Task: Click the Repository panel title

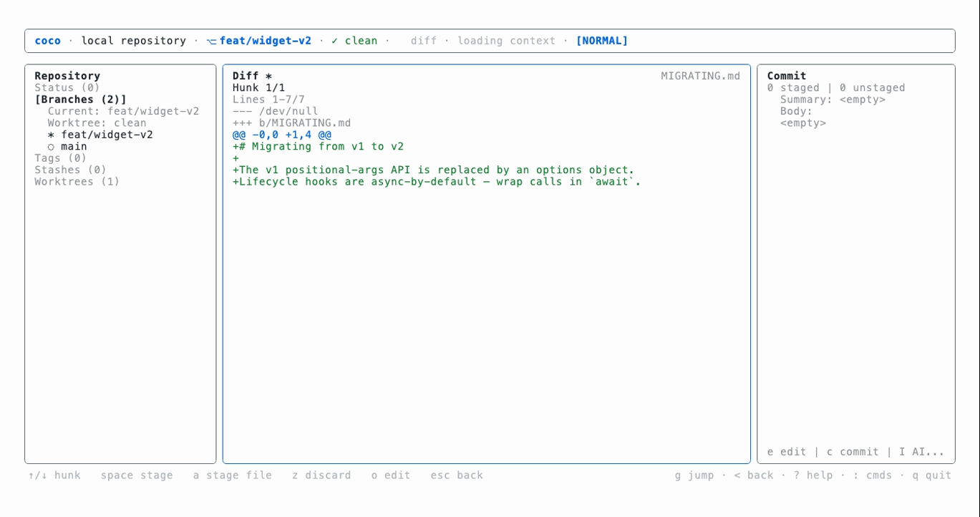Action: (67, 76)
